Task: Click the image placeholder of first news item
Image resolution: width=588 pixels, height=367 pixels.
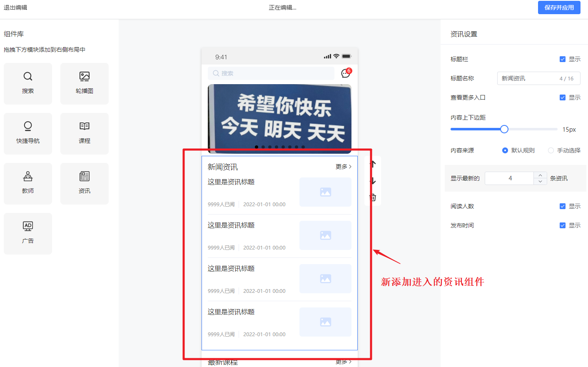Action: click(325, 192)
